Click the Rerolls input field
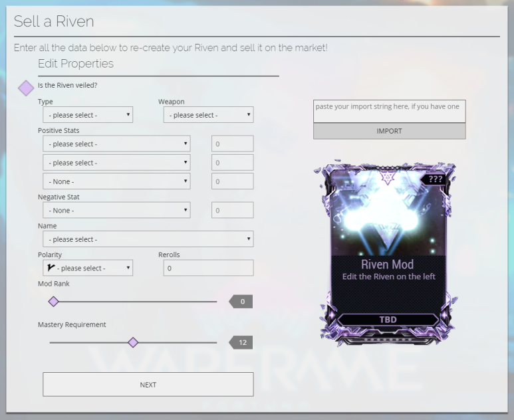Viewport: 514px width, 420px height. [208, 268]
